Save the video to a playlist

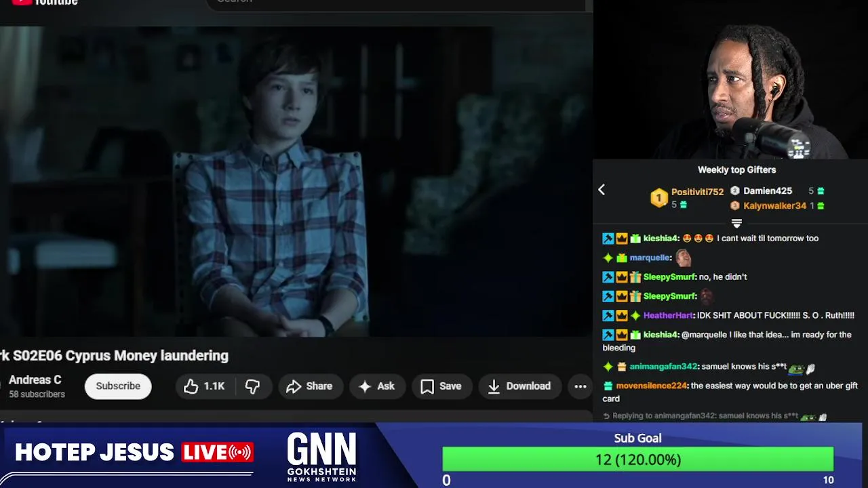tap(441, 386)
